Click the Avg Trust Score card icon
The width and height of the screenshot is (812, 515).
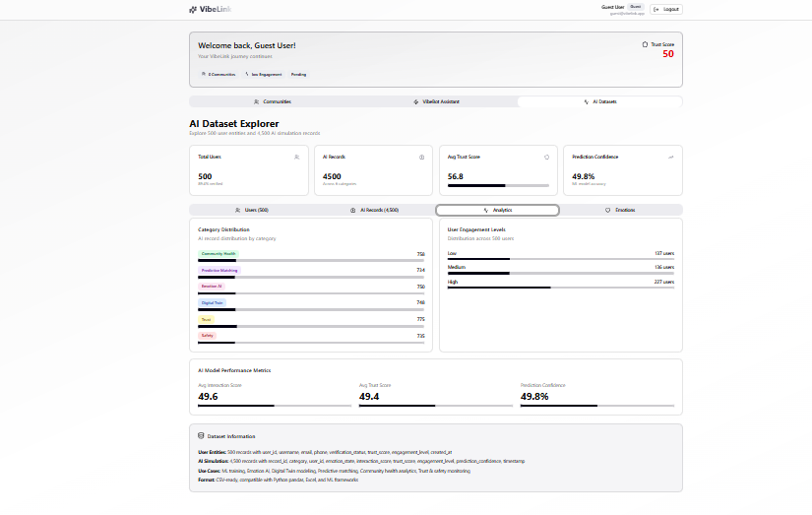(546, 157)
